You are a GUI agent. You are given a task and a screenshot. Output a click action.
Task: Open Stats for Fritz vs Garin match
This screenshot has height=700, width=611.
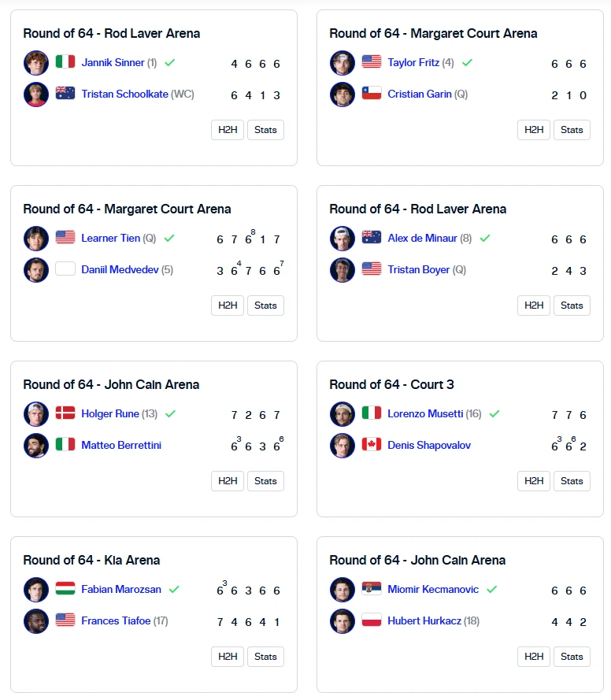click(x=572, y=130)
